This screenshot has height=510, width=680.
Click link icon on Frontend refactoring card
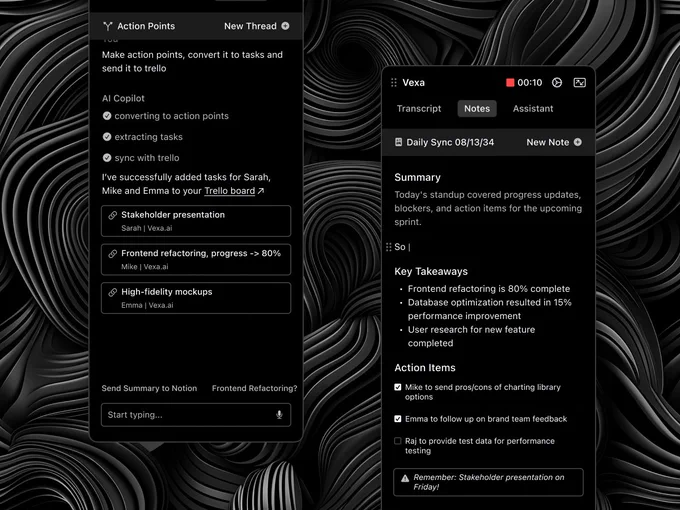click(112, 254)
